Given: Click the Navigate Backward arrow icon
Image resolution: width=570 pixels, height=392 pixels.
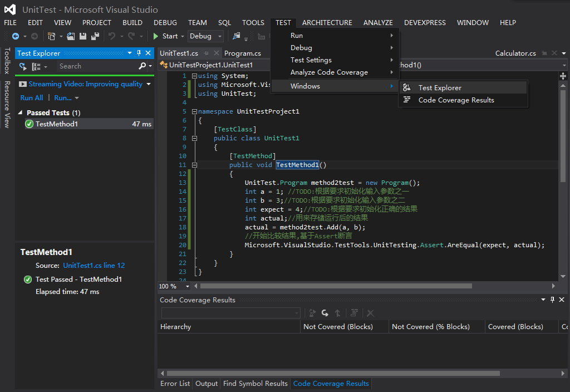Looking at the screenshot, I should coord(15,36).
